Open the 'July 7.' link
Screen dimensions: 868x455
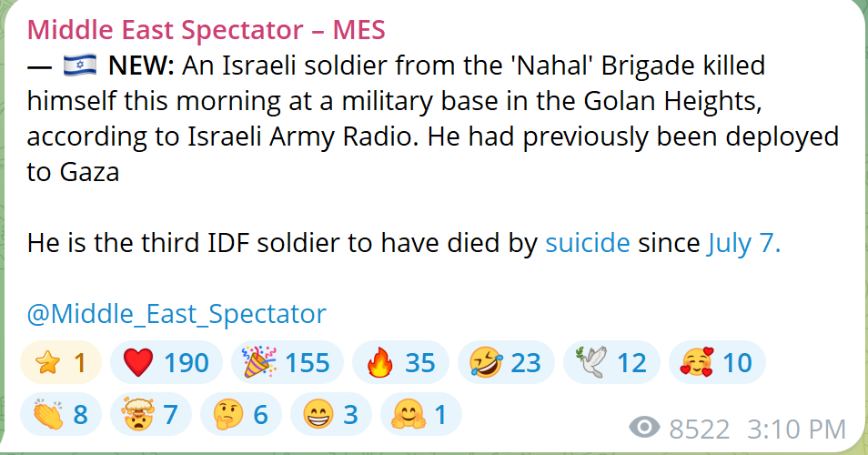coord(744,243)
